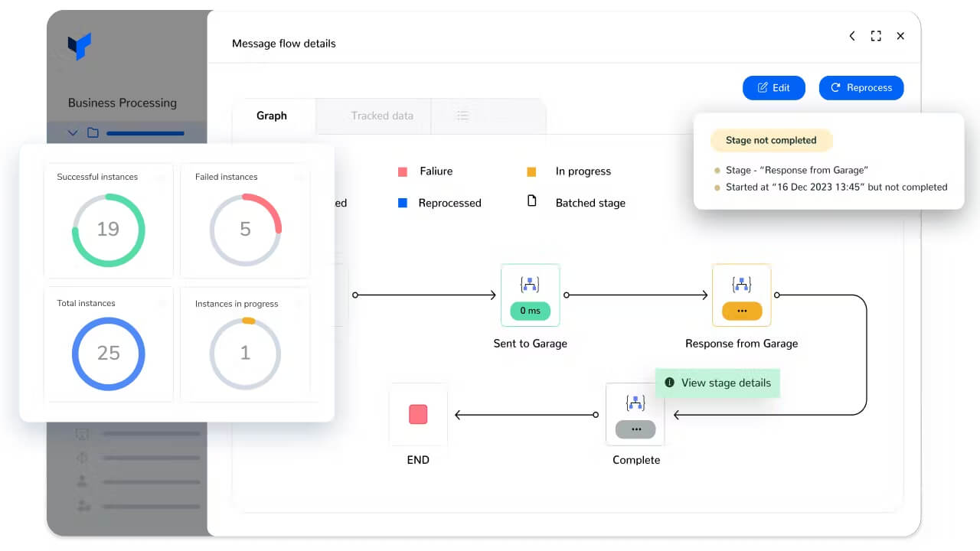Click the Stage not completed badge

771,140
